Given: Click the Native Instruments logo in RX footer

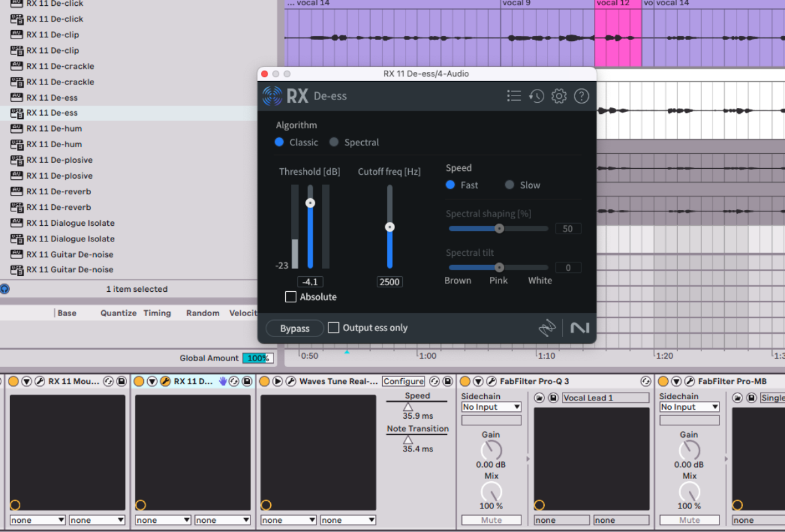Looking at the screenshot, I should pos(579,328).
